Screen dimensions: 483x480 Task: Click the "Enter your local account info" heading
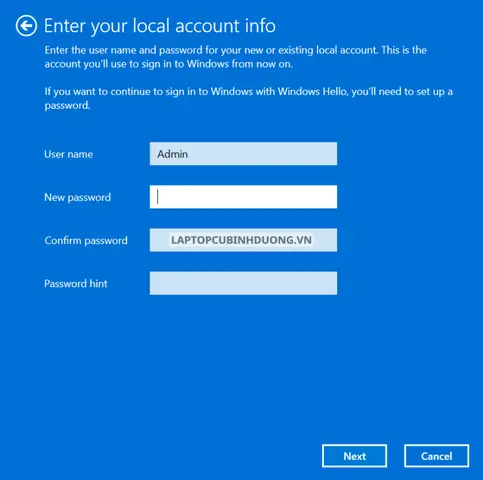(x=160, y=26)
